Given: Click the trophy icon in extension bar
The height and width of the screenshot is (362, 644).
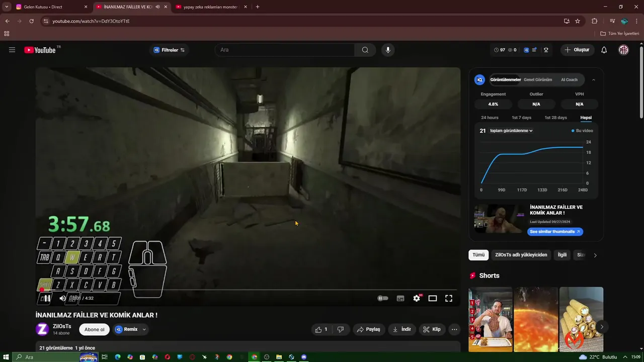Looking at the screenshot, I should 546,50.
